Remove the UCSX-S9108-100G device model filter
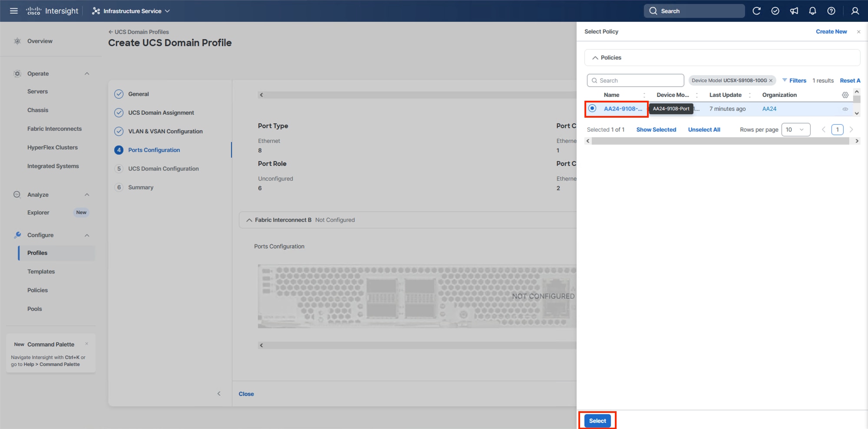This screenshot has height=429, width=868. (771, 80)
